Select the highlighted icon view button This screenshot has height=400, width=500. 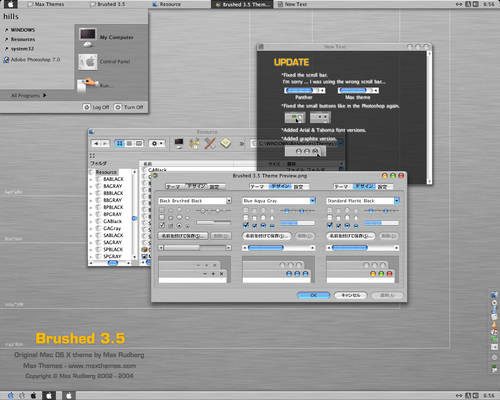click(x=119, y=143)
